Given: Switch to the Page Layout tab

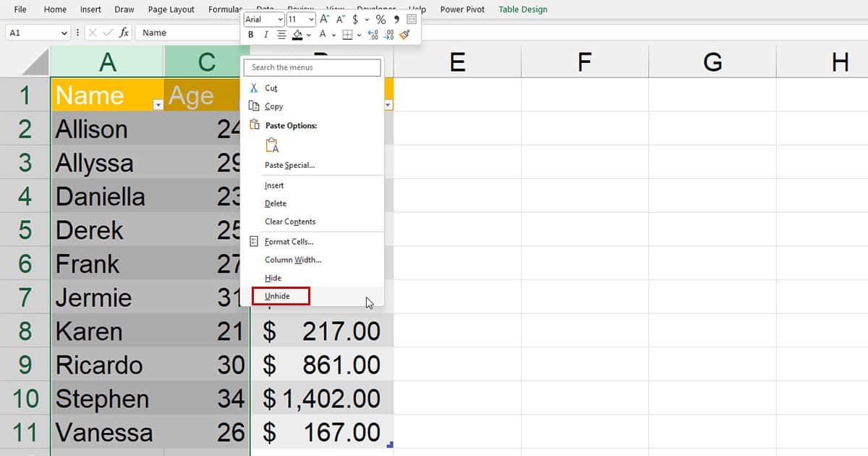Looking at the screenshot, I should tap(171, 9).
